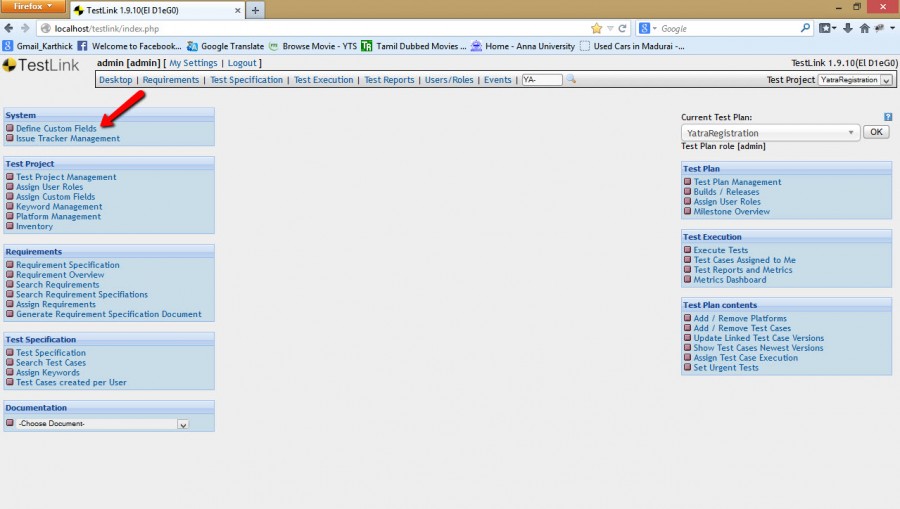This screenshot has height=509, width=900.
Task: Expand the Choose Document dropdown
Action: click(x=102, y=423)
